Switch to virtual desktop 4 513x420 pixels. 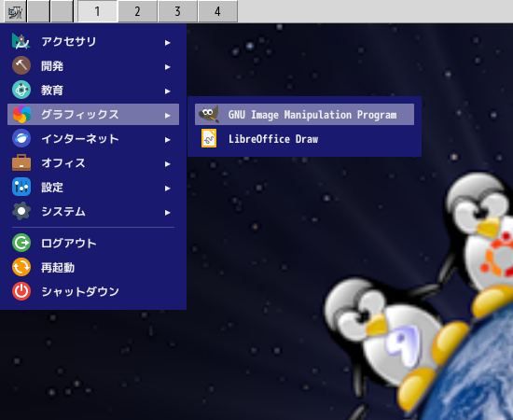pyautogui.click(x=217, y=11)
